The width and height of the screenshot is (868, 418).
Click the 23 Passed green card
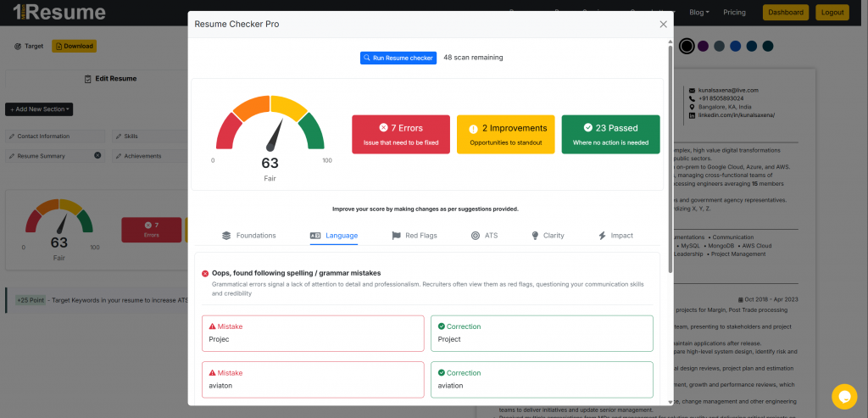(609, 135)
